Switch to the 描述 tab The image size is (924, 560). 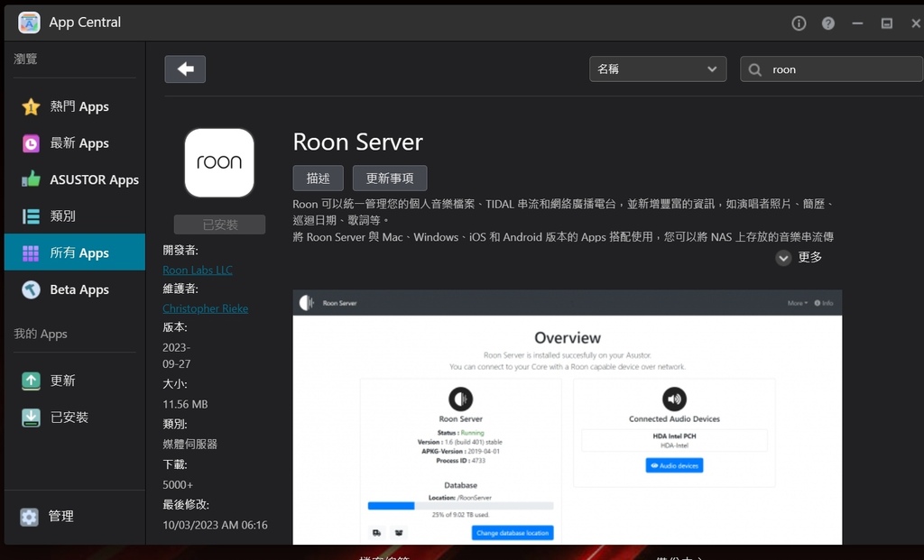319,178
